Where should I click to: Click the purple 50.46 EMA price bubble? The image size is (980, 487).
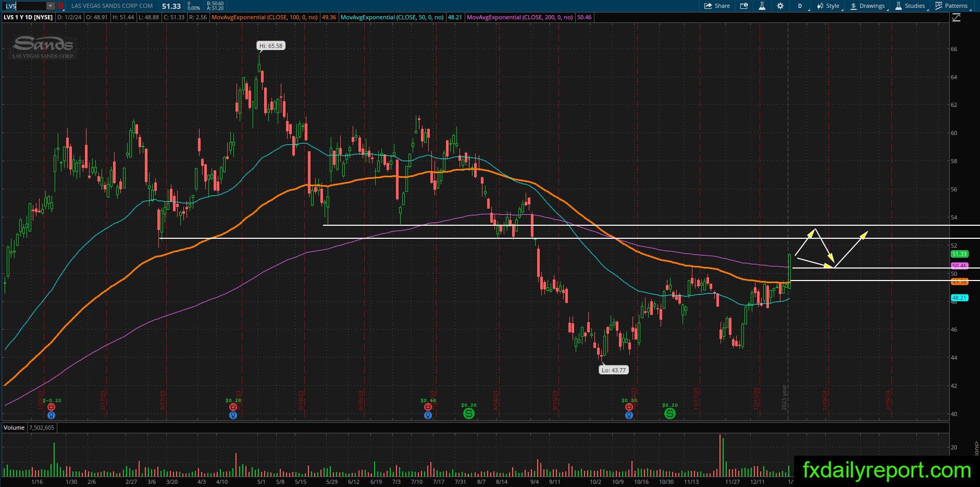[959, 266]
